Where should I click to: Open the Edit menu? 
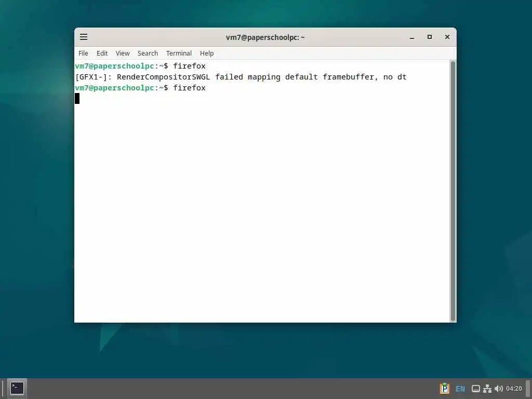coord(102,54)
